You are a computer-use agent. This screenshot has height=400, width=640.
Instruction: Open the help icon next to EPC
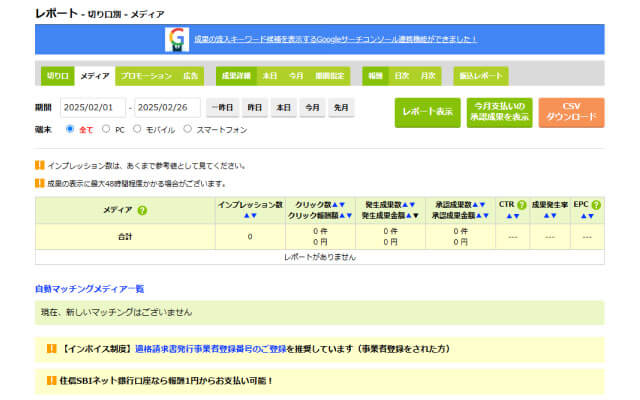click(x=596, y=205)
